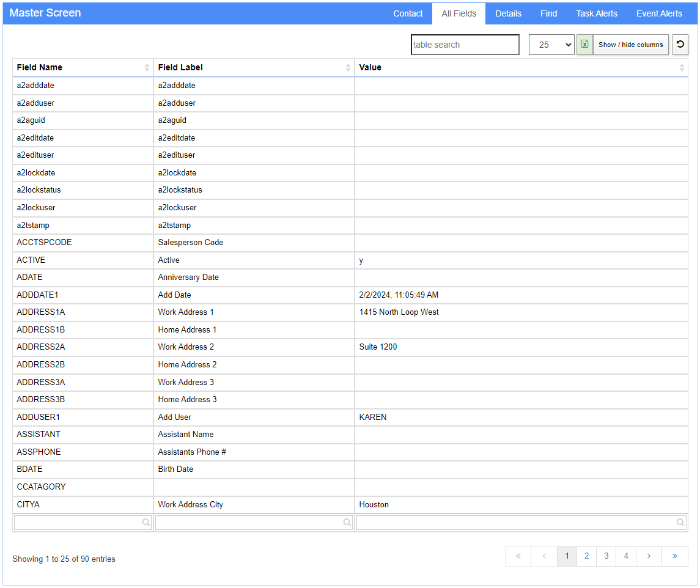The height and width of the screenshot is (588, 700).
Task: Select the All Fields tab
Action: click(x=459, y=14)
